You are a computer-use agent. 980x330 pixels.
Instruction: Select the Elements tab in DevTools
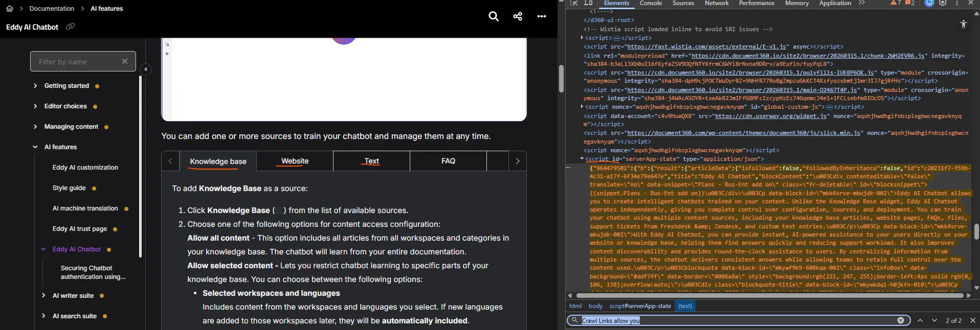tap(616, 3)
